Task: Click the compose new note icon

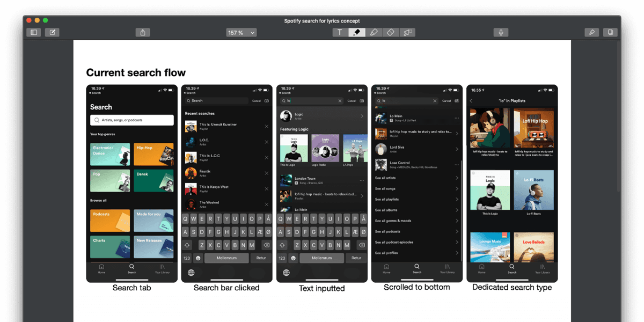Action: pos(52,32)
